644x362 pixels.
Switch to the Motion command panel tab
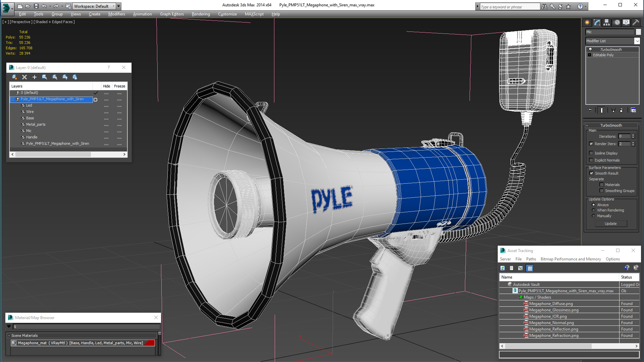point(616,22)
